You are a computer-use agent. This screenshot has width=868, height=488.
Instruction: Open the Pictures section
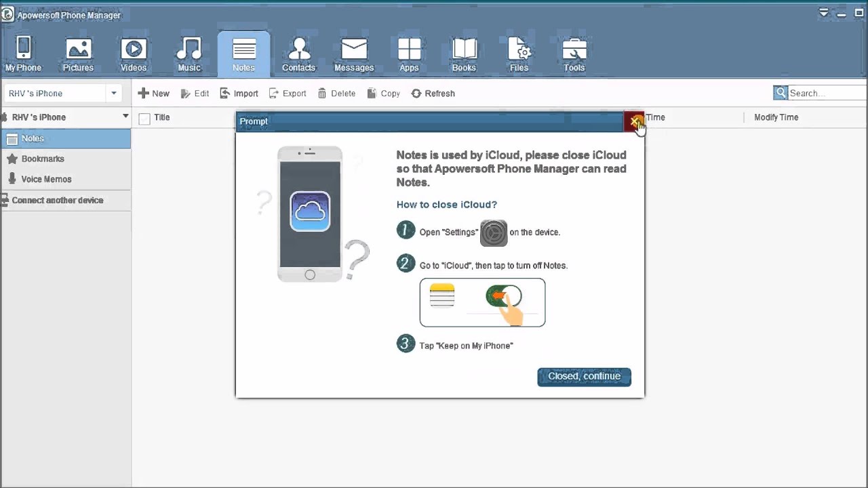point(79,54)
